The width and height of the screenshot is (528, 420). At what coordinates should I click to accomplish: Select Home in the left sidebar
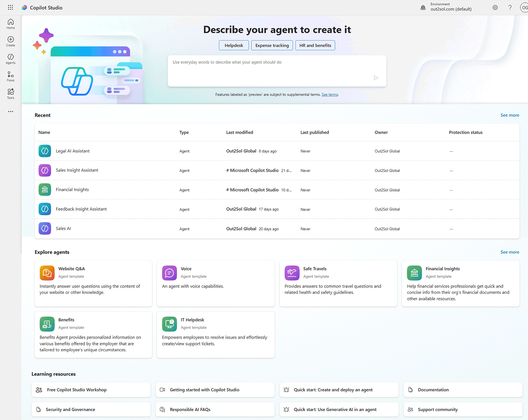[10, 23]
